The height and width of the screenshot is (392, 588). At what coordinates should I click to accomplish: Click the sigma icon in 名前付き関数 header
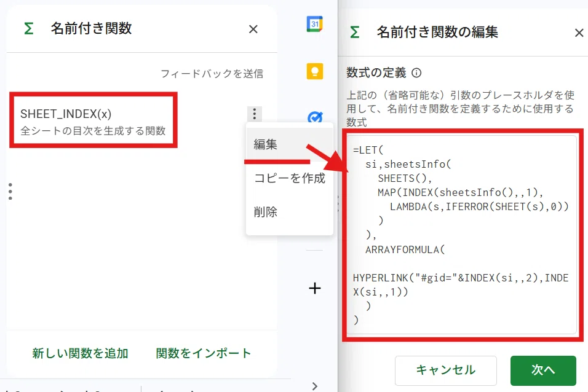click(x=28, y=28)
